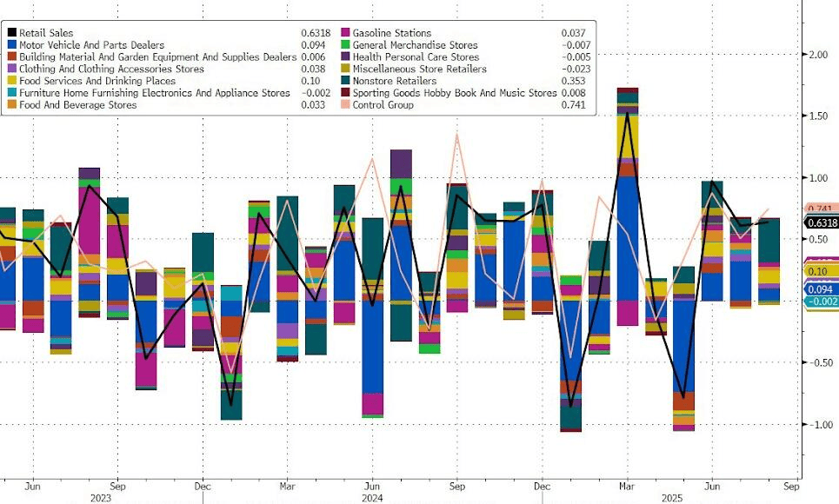Viewport: 839px width, 504px height.
Task: Click the black Retail Sales legend swatch
Action: point(11,33)
